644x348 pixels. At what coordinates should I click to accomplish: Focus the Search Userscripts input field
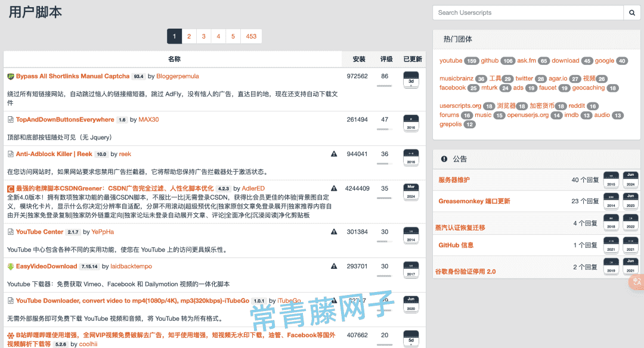coord(528,13)
